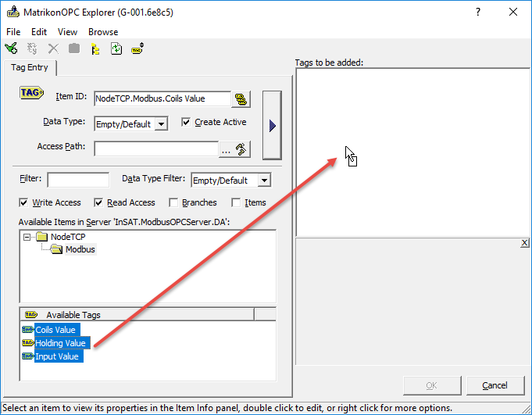Screen dimensions: 532x415
Task: Open the Browse menu
Action: point(103,32)
